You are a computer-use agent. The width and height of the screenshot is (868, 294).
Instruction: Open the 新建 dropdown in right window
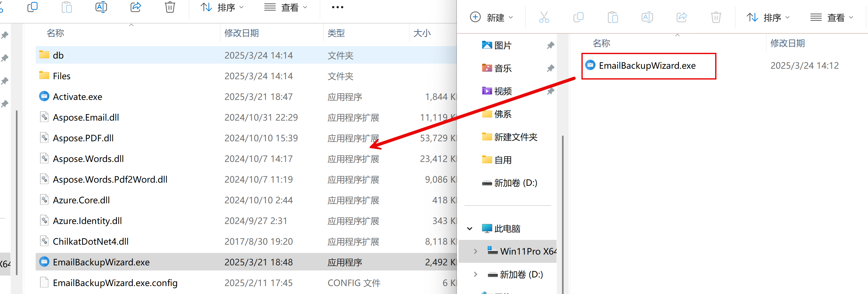click(491, 17)
